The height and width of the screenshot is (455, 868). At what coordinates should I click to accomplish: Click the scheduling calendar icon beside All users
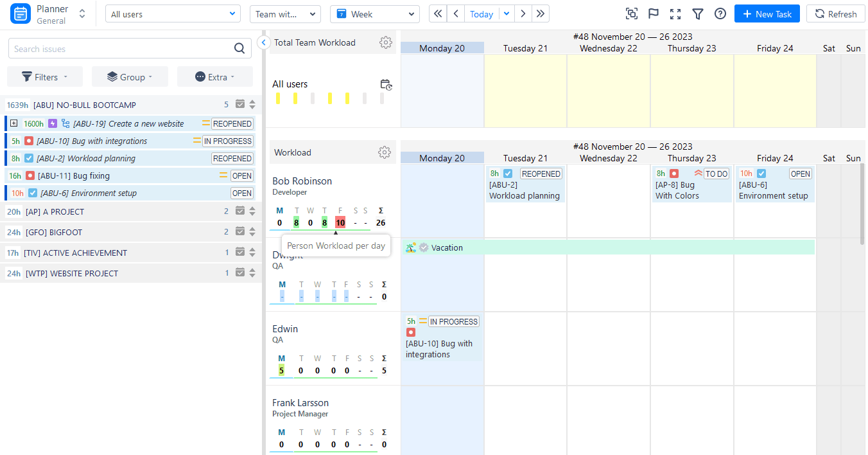[386, 85]
